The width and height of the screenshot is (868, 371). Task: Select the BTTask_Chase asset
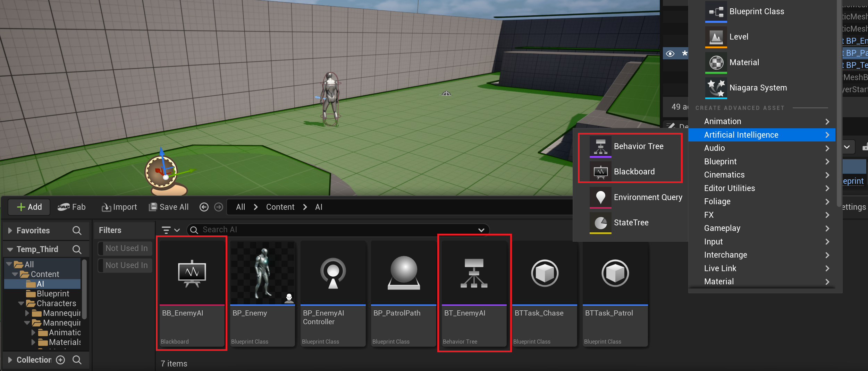[x=545, y=293]
